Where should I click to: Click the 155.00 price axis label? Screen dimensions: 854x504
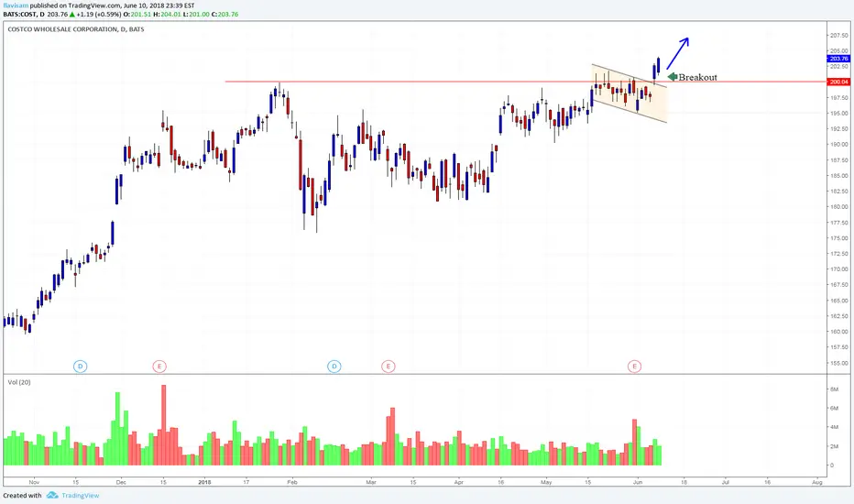click(x=839, y=363)
